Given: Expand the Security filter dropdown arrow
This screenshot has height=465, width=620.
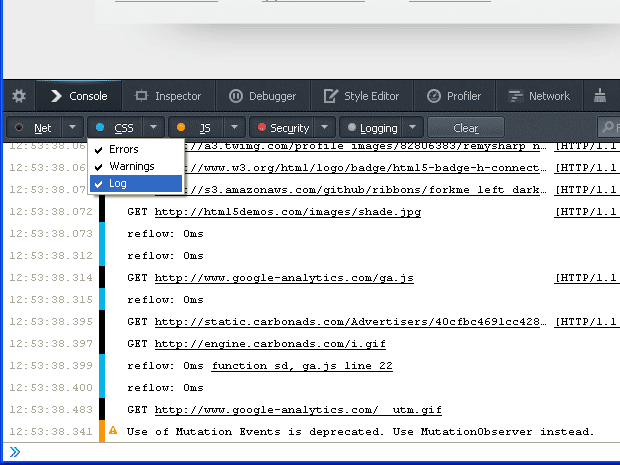Looking at the screenshot, I should 325,127.
